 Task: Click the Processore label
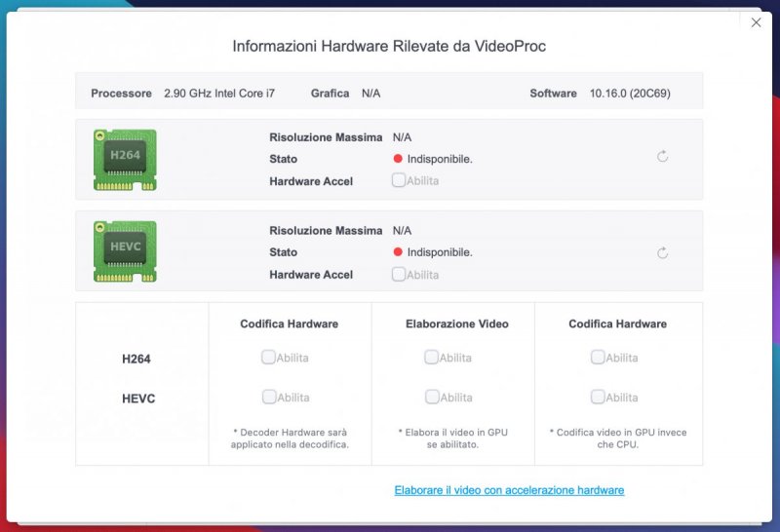[x=121, y=94]
